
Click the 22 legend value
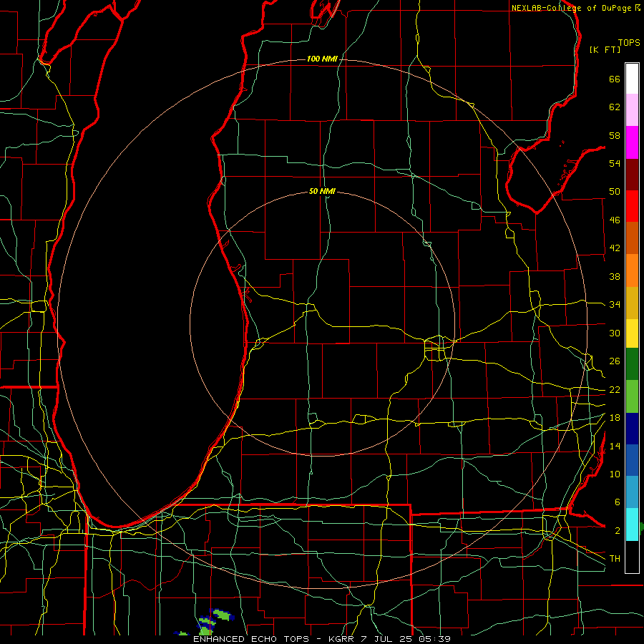(x=615, y=389)
